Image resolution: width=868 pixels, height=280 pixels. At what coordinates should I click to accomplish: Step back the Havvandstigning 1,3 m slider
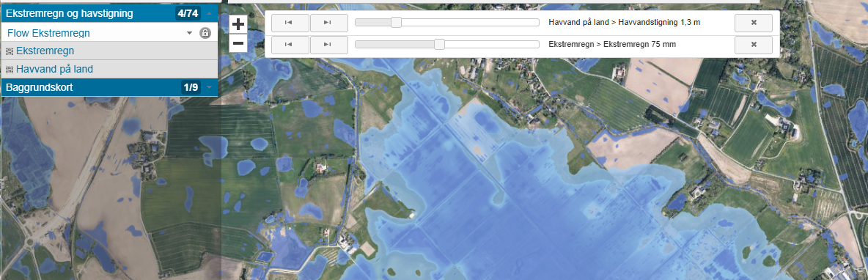click(288, 23)
